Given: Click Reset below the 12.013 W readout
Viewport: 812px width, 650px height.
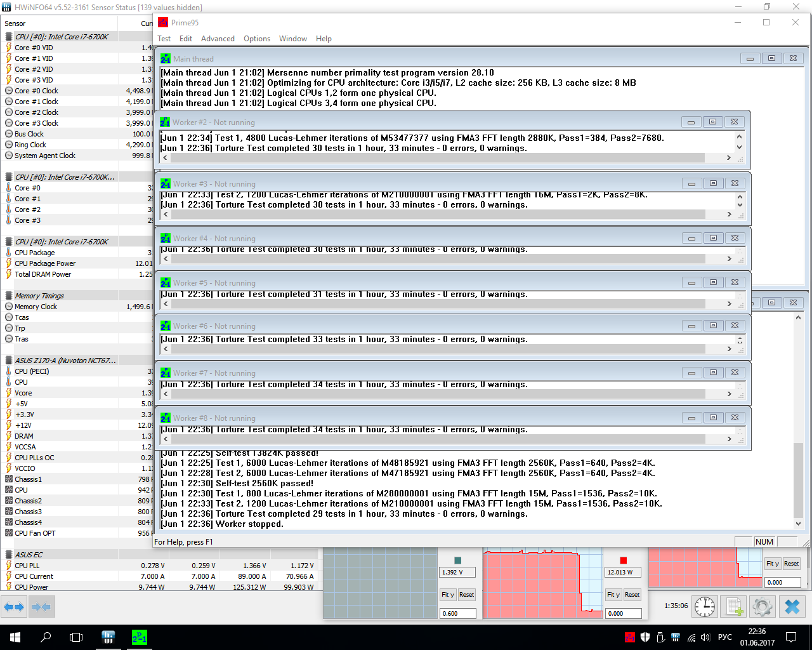Looking at the screenshot, I should tap(632, 595).
